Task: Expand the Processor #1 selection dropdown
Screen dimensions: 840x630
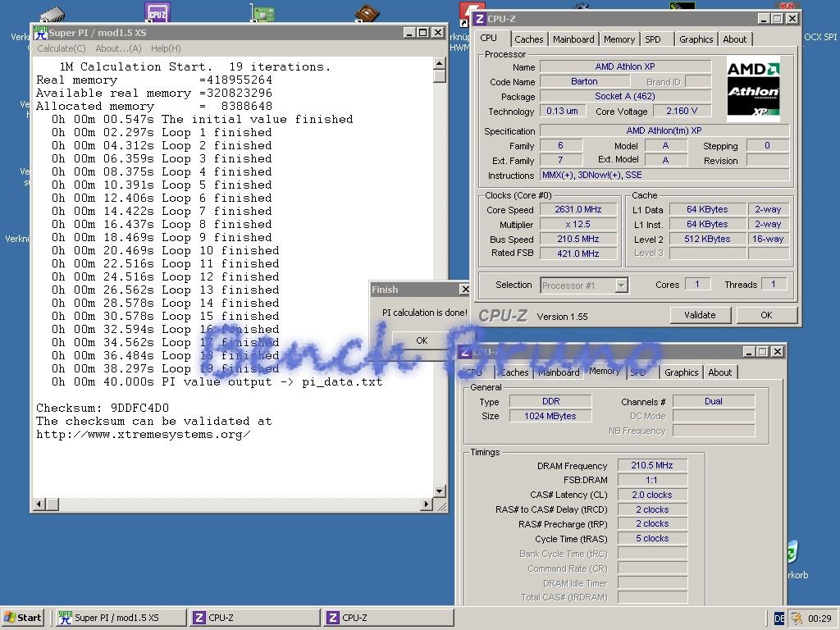Action: point(621,285)
